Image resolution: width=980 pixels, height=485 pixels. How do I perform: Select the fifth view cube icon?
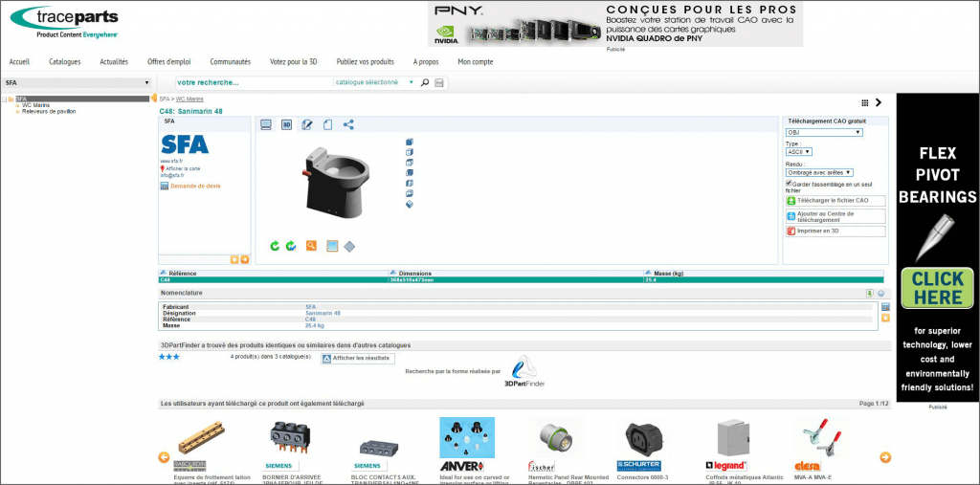tap(410, 183)
